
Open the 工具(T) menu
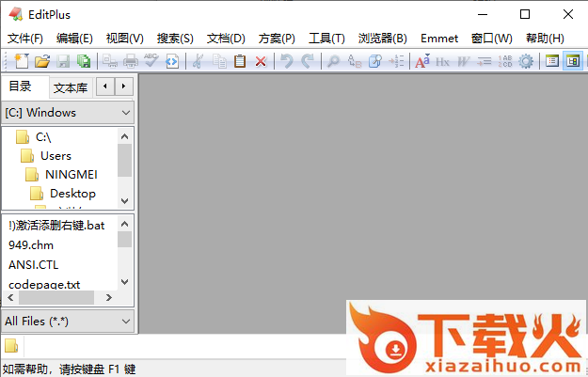[x=326, y=39]
